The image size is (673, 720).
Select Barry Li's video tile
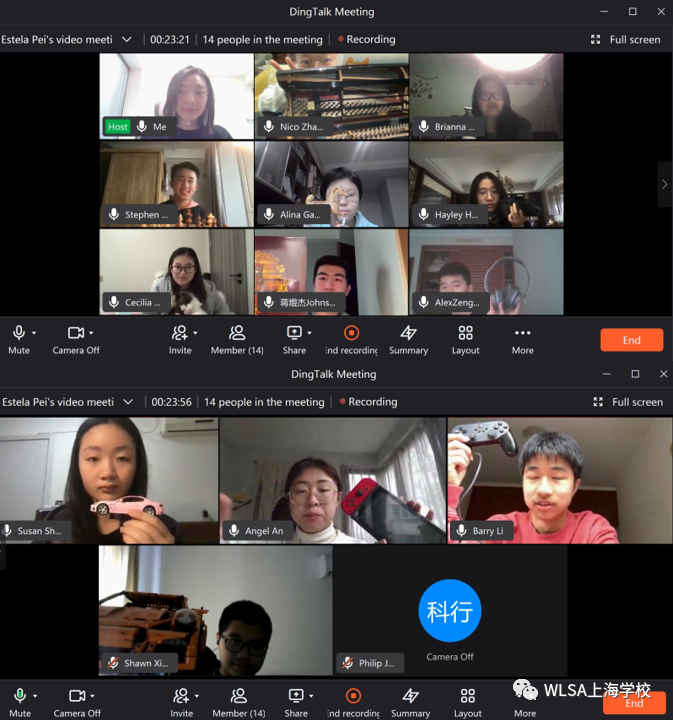(559, 480)
